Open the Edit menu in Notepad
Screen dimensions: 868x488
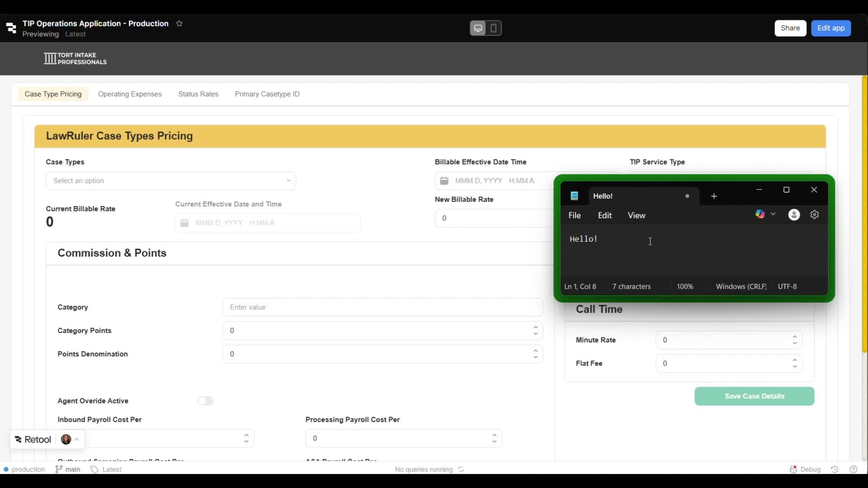point(604,216)
